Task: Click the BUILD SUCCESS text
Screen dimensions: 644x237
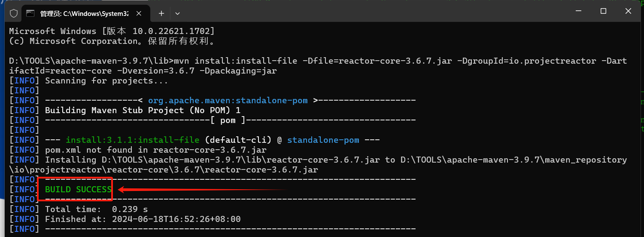Action: (x=78, y=189)
